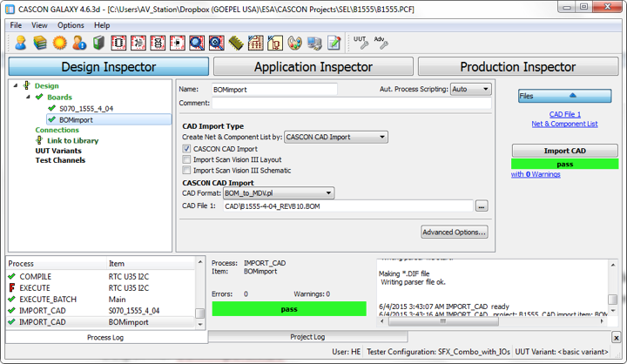The image size is (627, 364).
Task: Select the EXECUTE RTC U35 I2C row
Action: 101,288
